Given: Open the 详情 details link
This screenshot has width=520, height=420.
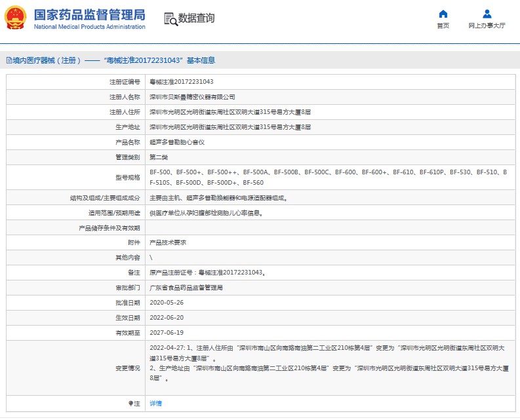Looking at the screenshot, I should click(x=155, y=403).
